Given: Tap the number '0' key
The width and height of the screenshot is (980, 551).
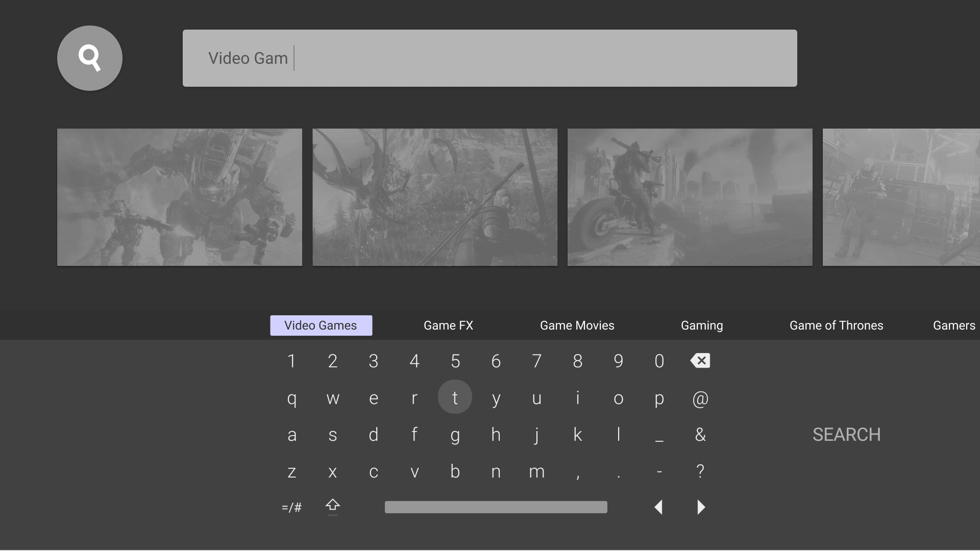Looking at the screenshot, I should click(x=659, y=361).
